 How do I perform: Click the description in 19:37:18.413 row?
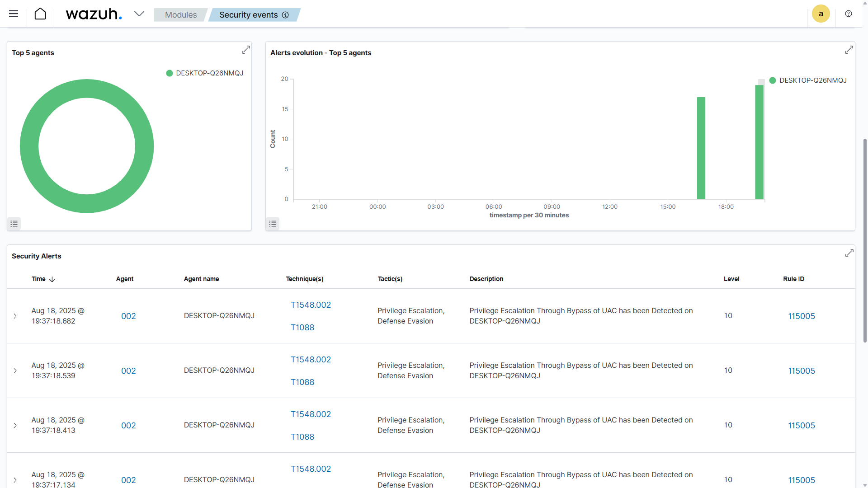tap(581, 425)
